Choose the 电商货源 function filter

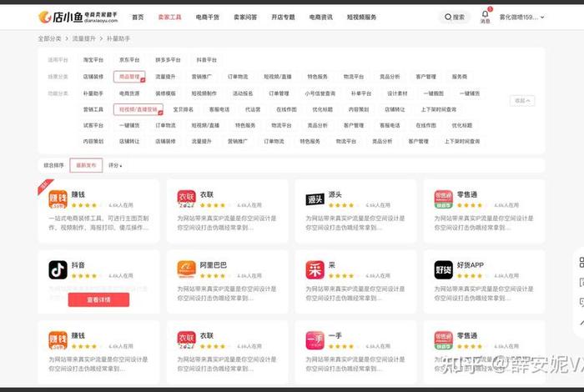[x=129, y=93]
